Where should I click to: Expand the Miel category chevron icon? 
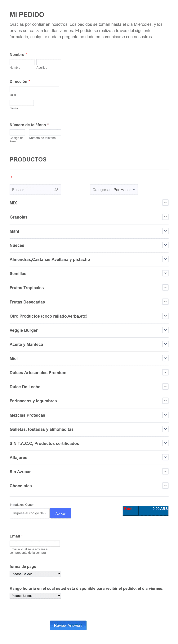pos(165,358)
